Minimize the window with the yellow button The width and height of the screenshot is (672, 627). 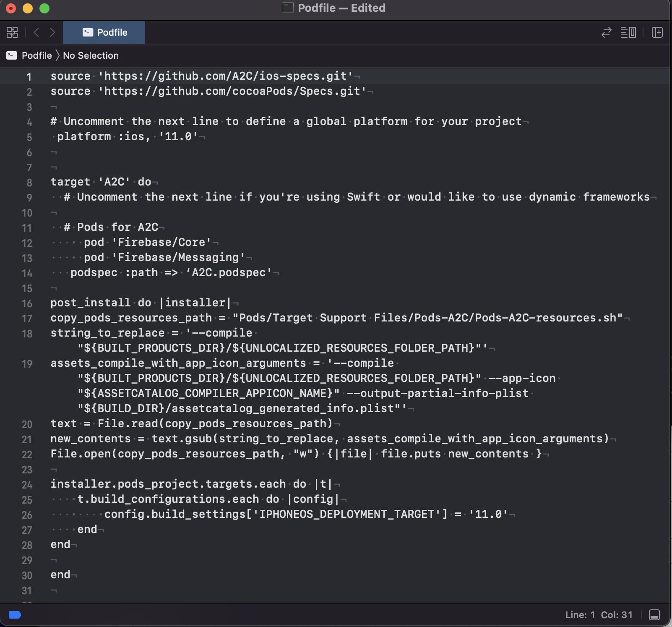(x=28, y=8)
